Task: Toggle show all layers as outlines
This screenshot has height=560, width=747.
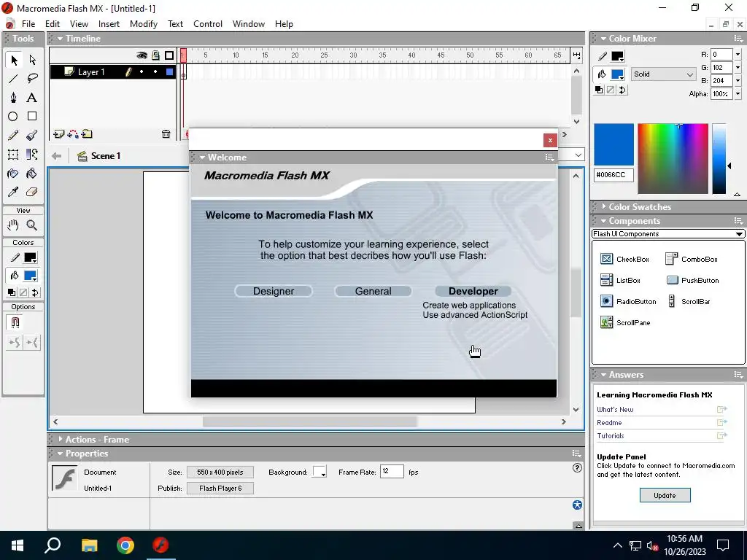Action: pos(169,55)
